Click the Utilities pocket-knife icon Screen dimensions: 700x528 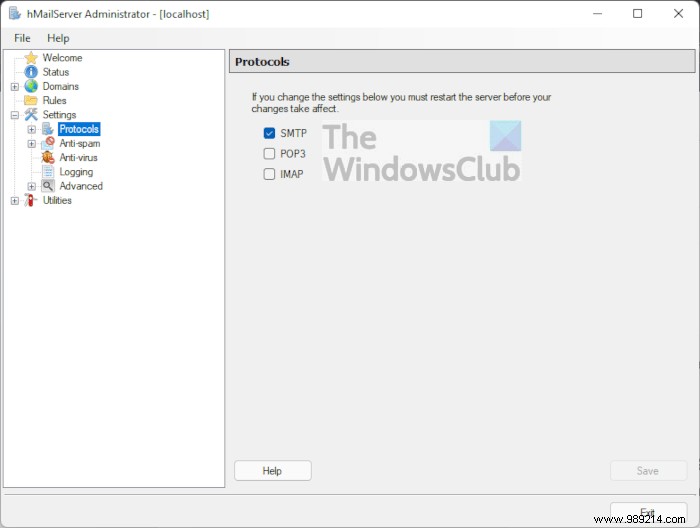pyautogui.click(x=31, y=200)
